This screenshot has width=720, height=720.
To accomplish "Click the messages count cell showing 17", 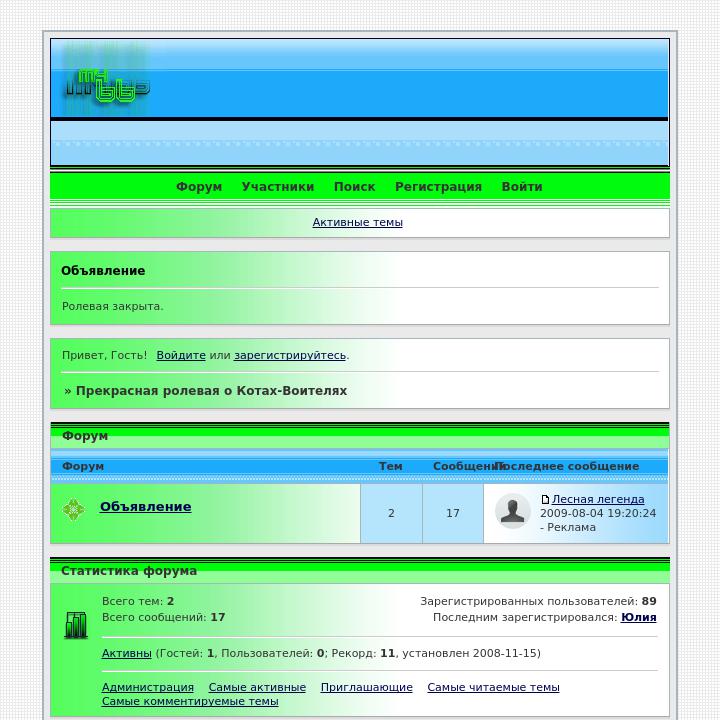I will click(x=453, y=513).
